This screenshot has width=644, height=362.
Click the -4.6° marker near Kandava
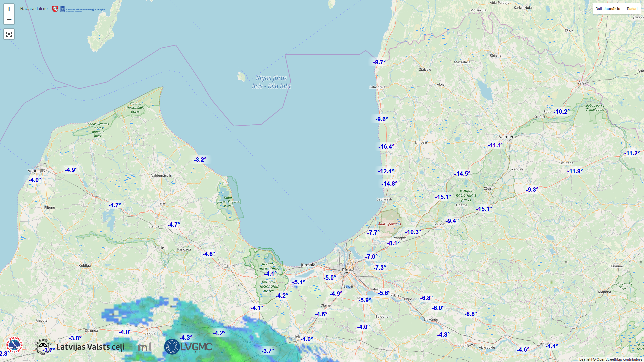(x=209, y=254)
